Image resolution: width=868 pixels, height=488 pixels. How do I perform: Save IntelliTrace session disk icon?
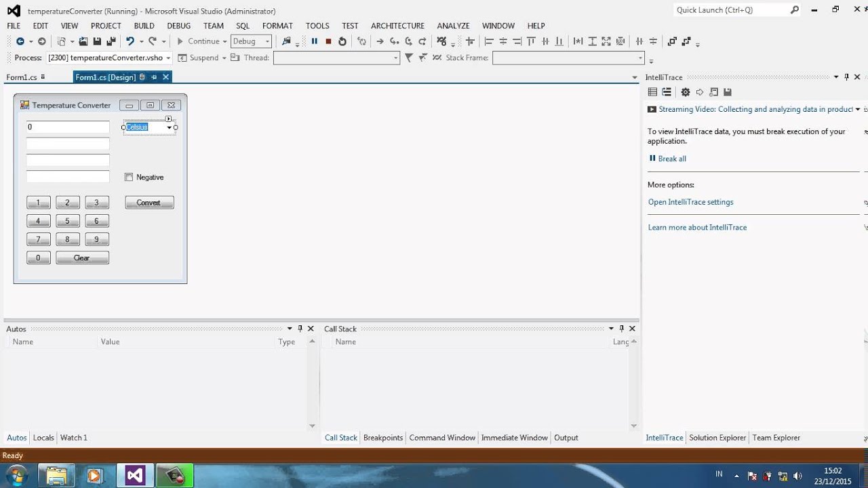click(728, 92)
